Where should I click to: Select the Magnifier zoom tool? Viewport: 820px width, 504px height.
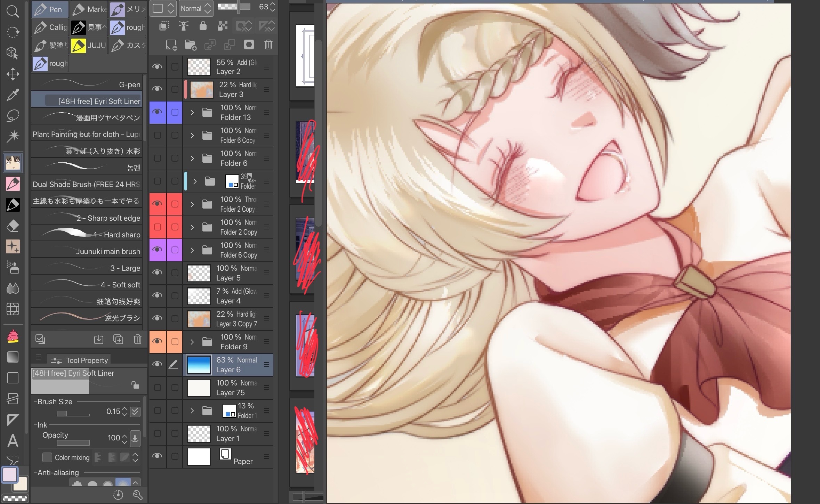pyautogui.click(x=13, y=11)
